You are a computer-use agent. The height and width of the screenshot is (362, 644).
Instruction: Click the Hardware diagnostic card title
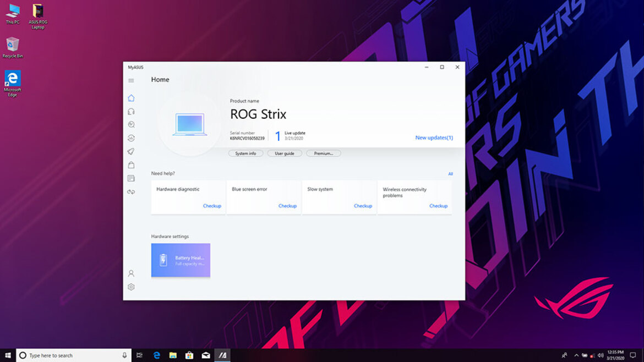178,189
